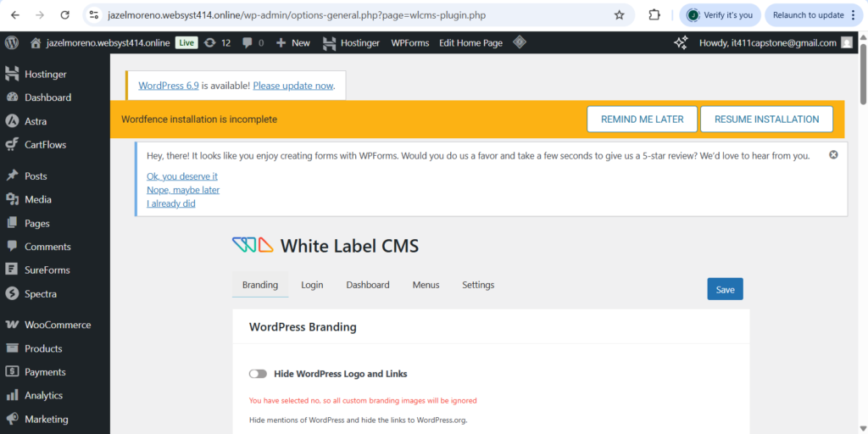868x434 pixels.
Task: Select the Menus tab
Action: coord(426,285)
